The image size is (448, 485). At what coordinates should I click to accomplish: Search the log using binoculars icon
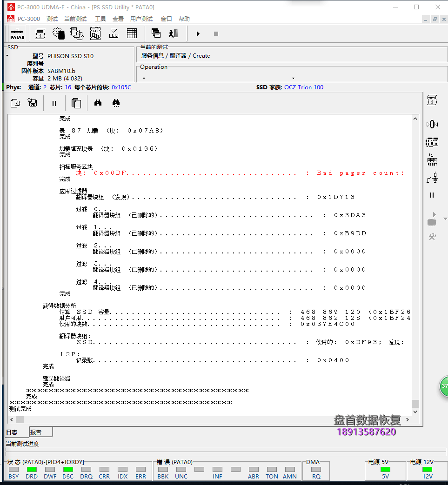(x=98, y=103)
